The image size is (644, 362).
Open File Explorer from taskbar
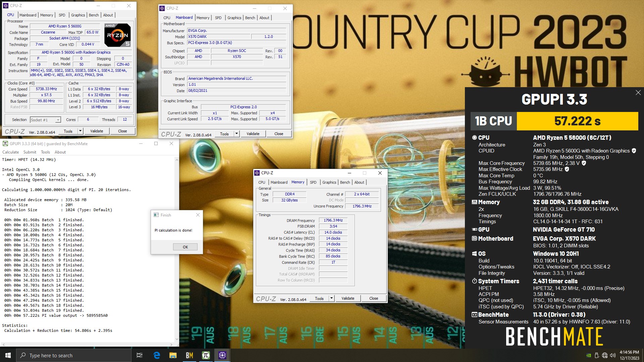point(173,355)
